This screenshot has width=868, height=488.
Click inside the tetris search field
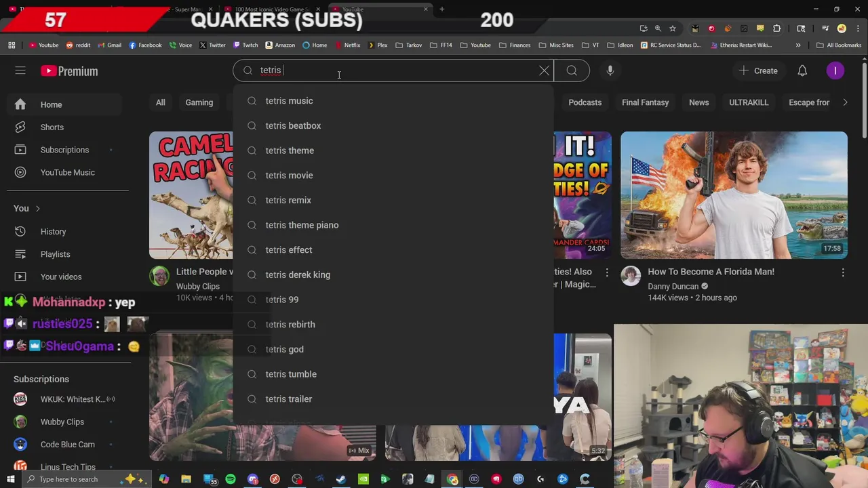[x=393, y=70]
